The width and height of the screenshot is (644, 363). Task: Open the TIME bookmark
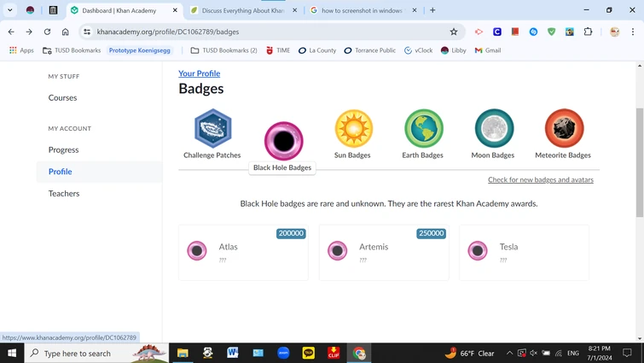tap(278, 50)
